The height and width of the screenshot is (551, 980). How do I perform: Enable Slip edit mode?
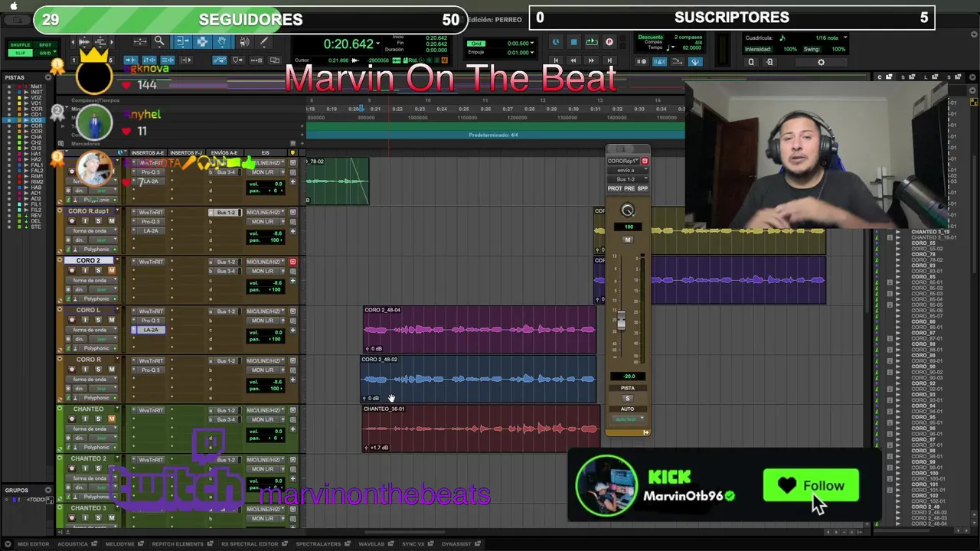pos(21,53)
